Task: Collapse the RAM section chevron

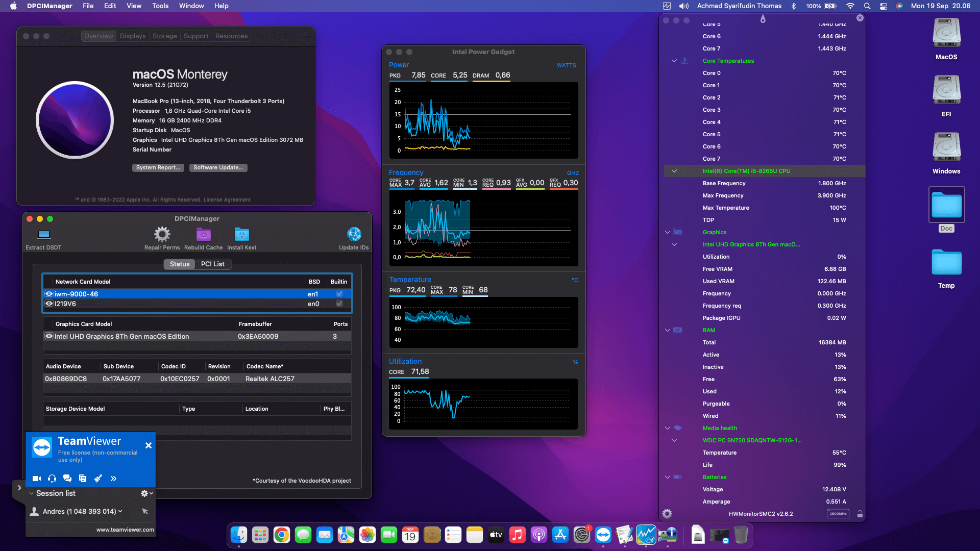Action: click(667, 330)
